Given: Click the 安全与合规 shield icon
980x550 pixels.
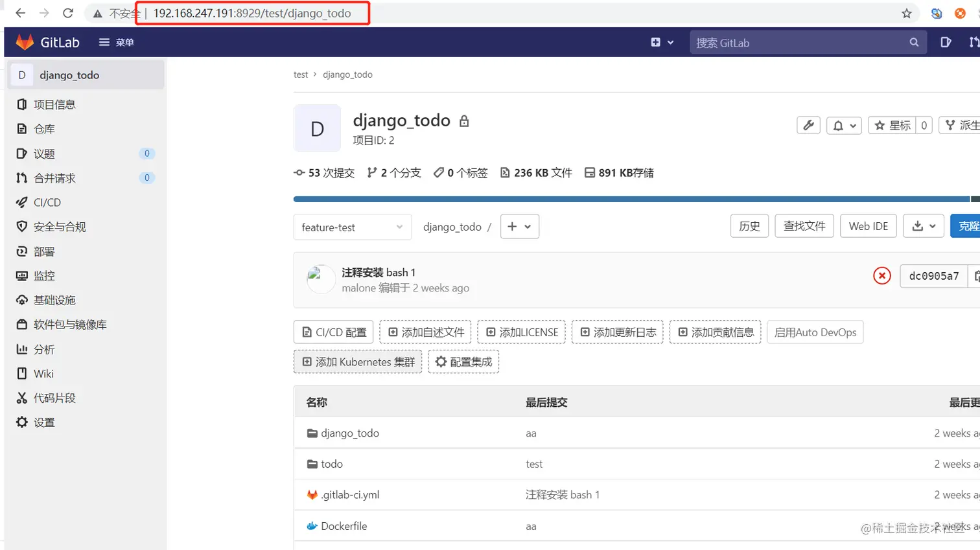Looking at the screenshot, I should coord(22,227).
